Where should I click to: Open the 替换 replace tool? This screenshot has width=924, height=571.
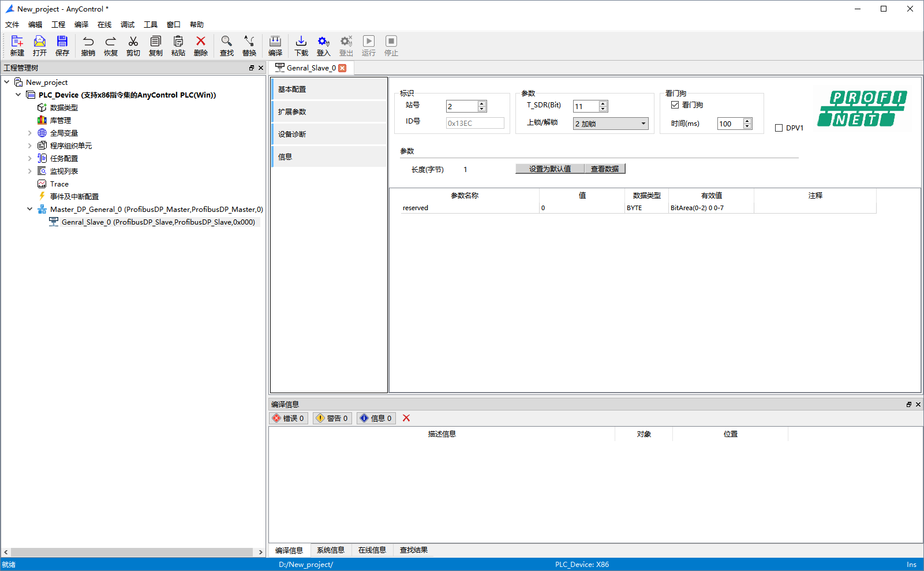point(249,45)
